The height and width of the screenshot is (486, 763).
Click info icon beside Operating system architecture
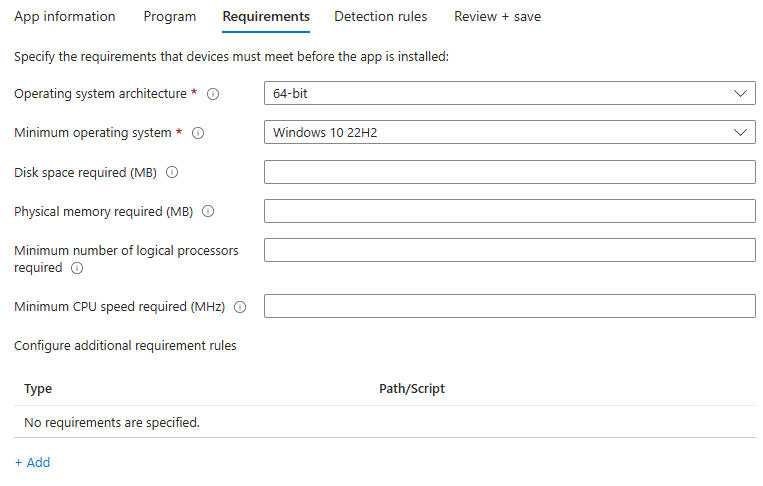[x=213, y=94]
